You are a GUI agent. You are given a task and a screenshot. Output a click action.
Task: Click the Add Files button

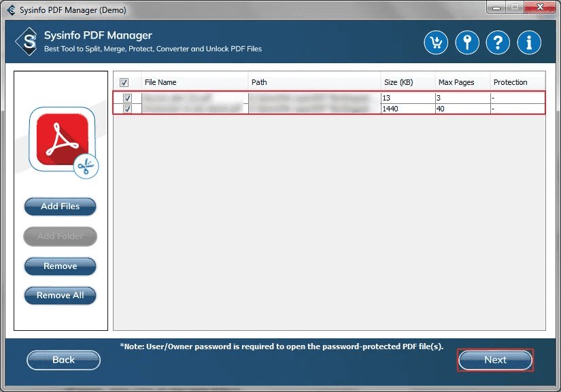[x=60, y=206]
